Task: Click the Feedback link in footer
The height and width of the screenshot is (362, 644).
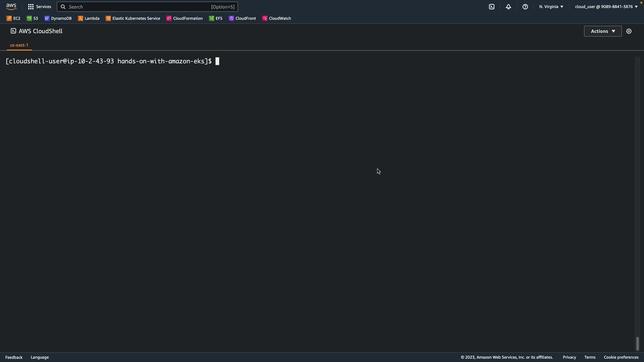Action: [x=14, y=357]
